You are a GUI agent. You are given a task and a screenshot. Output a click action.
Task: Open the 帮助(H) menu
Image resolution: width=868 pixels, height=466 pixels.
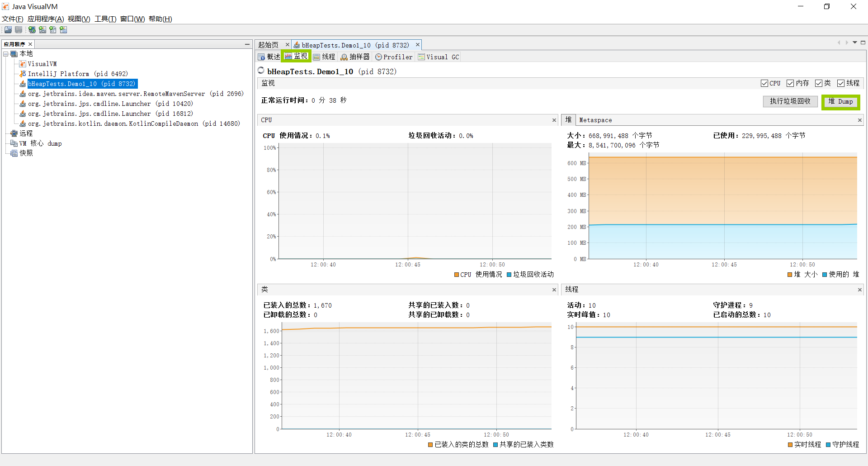coord(160,19)
